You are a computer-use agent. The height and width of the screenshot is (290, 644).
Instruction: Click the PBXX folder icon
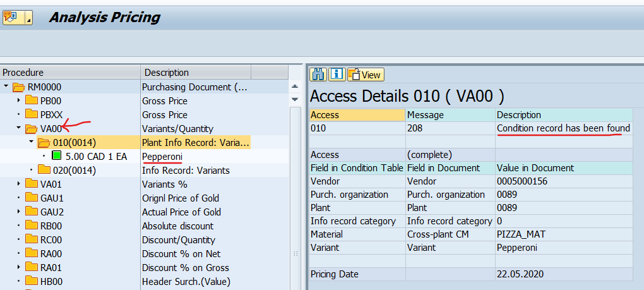click(x=32, y=114)
